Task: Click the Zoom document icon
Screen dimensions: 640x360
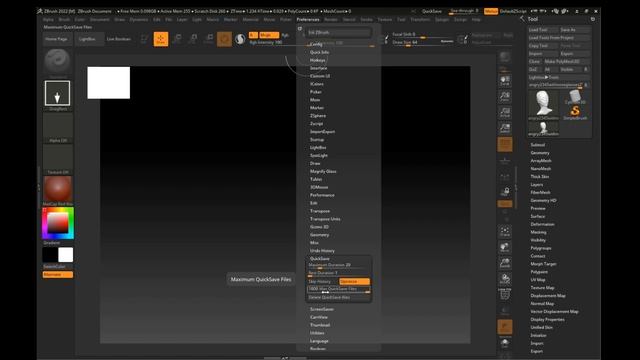Action: click(505, 97)
